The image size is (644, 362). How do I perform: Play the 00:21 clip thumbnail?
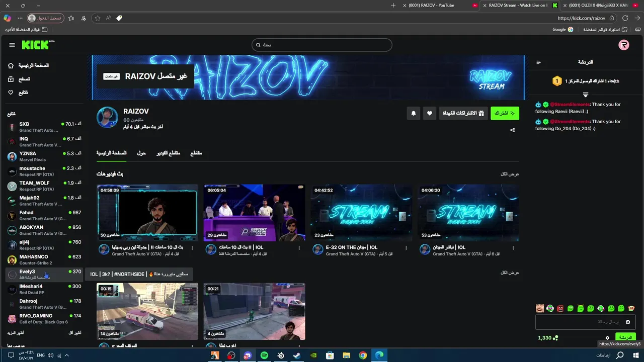[254, 311]
